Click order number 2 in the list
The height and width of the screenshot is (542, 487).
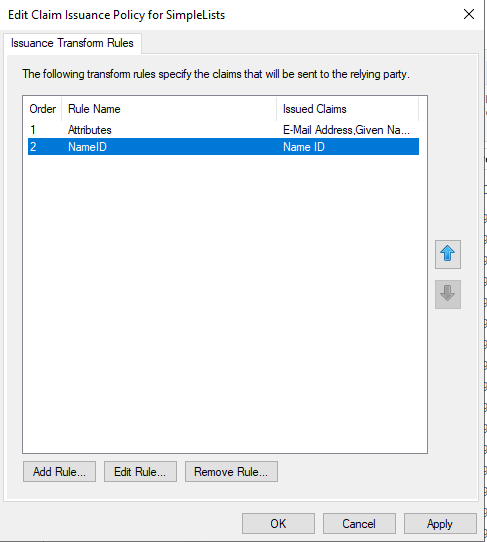pos(33,147)
